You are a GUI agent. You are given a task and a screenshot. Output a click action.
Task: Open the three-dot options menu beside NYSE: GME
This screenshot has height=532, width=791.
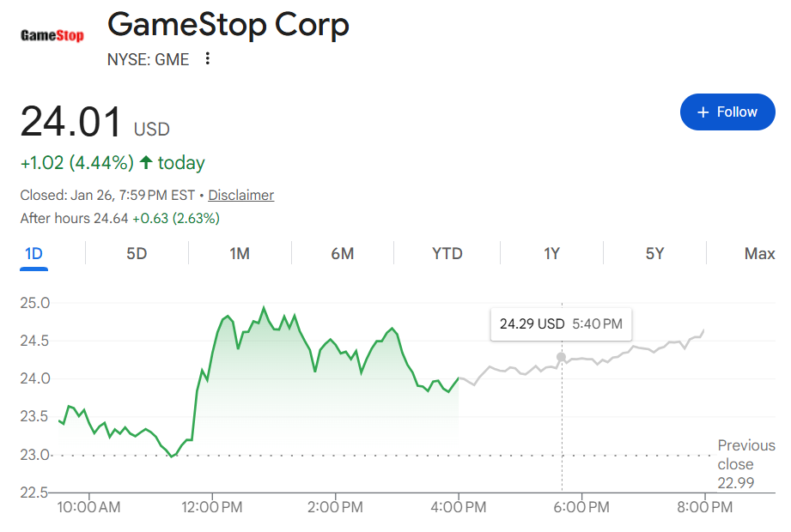(207, 59)
